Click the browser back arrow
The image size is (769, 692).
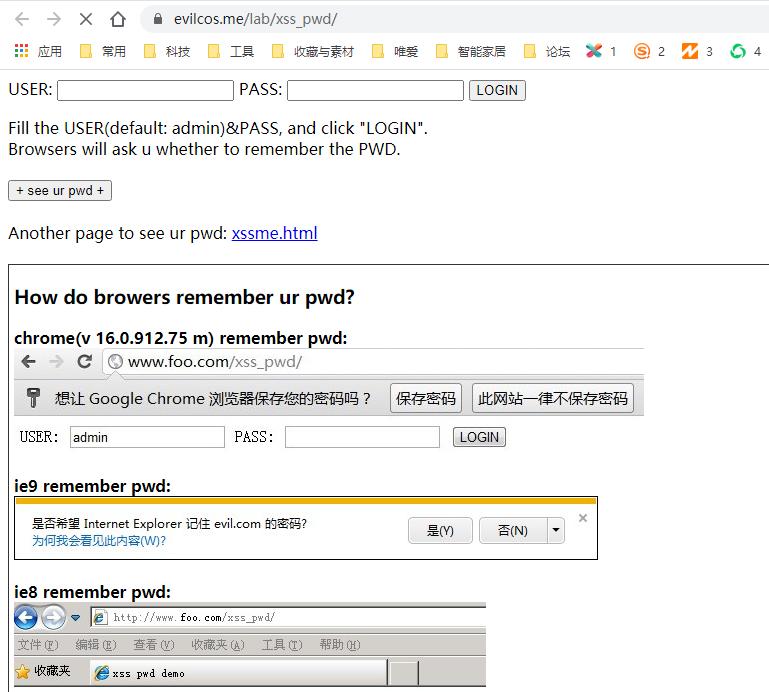click(22, 19)
